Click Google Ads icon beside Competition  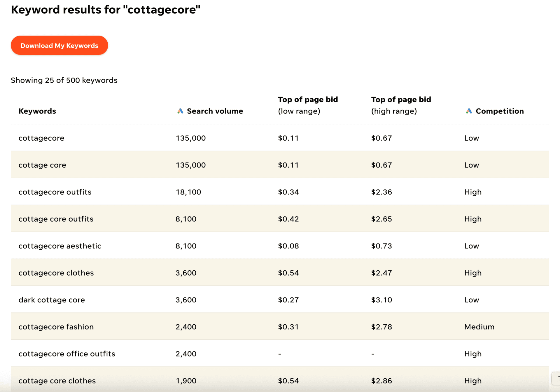(469, 111)
